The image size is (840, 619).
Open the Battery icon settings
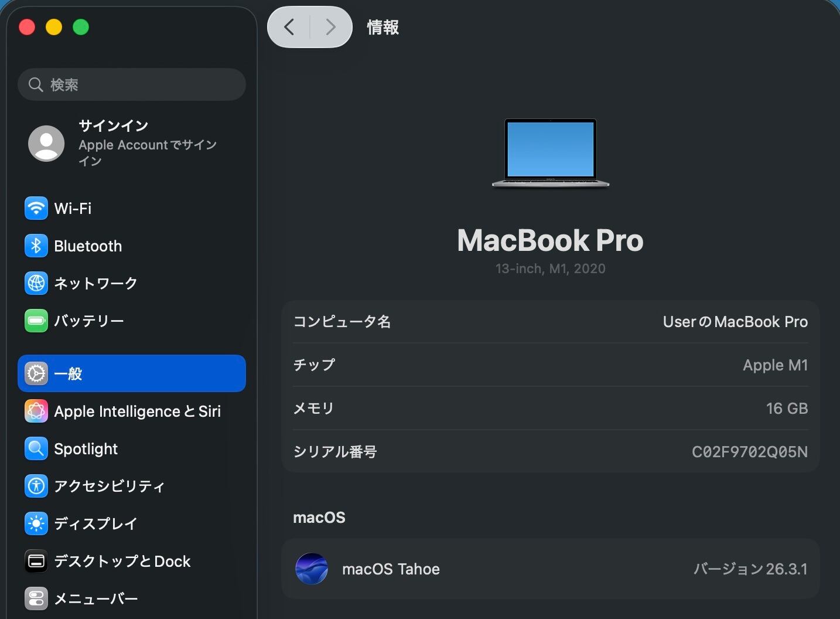tap(36, 321)
